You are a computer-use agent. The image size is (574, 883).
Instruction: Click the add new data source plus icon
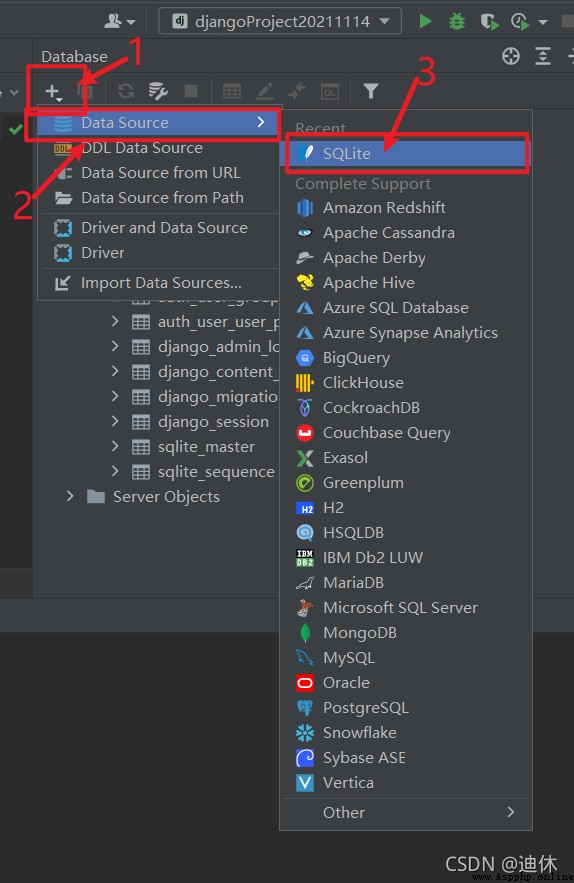[x=52, y=91]
